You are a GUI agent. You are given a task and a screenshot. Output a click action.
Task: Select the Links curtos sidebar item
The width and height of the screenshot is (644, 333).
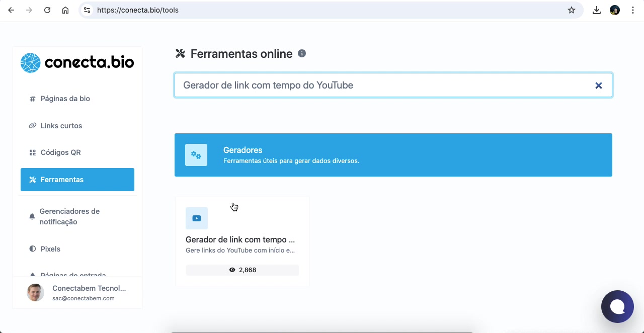[x=61, y=125]
